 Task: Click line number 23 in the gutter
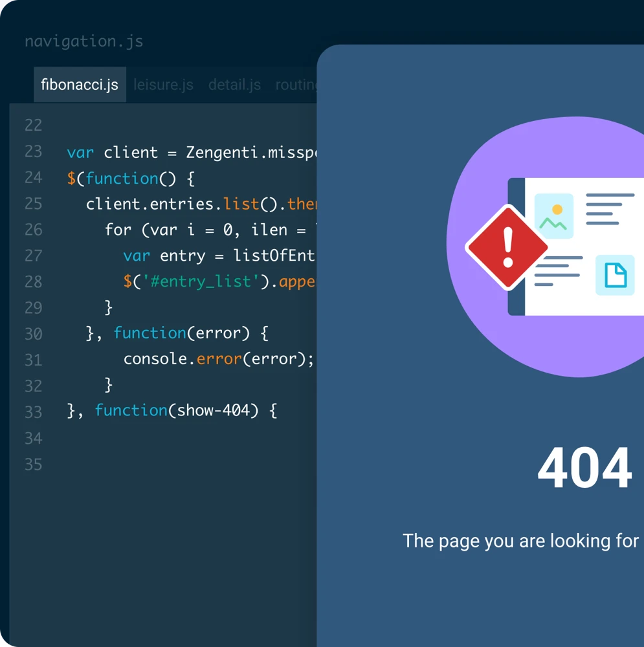pos(33,151)
